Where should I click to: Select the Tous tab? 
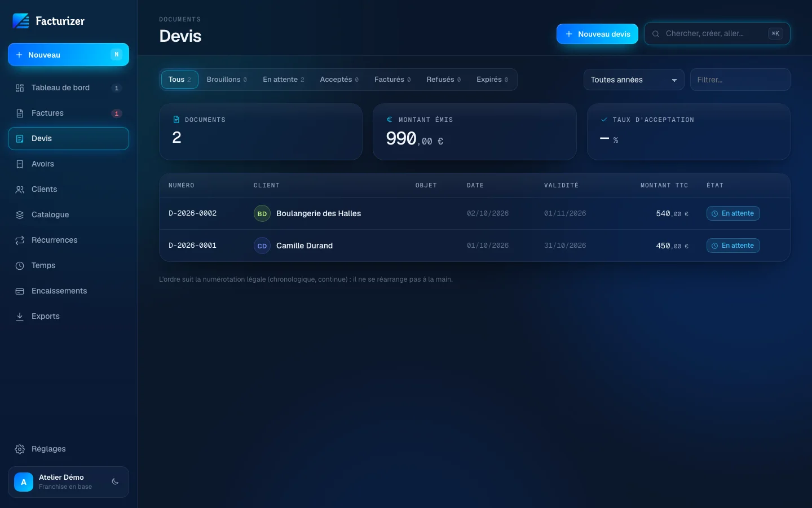coord(180,80)
